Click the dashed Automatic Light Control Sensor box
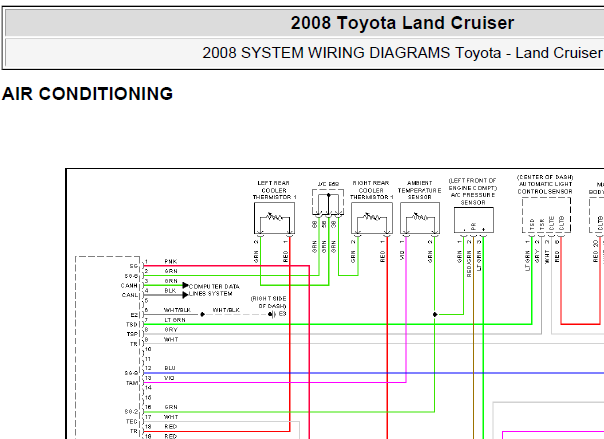 pyautogui.click(x=546, y=215)
